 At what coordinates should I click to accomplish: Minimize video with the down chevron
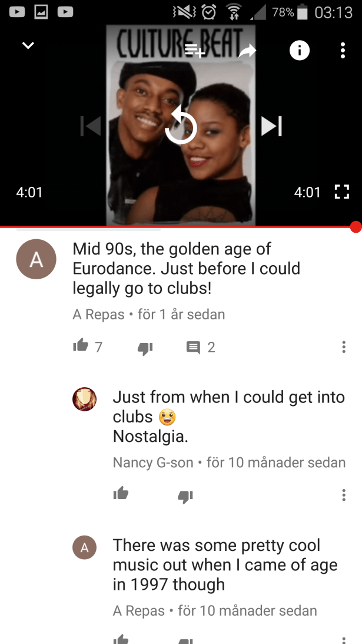[x=28, y=45]
